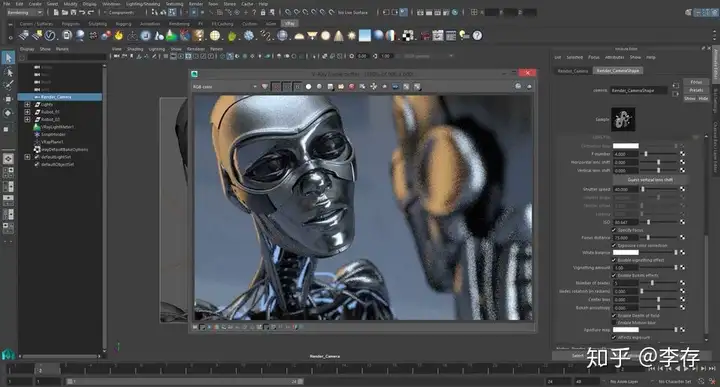Click the V-Ray sphere light shelf icon
The width and height of the screenshot is (720, 387).
point(326,35)
